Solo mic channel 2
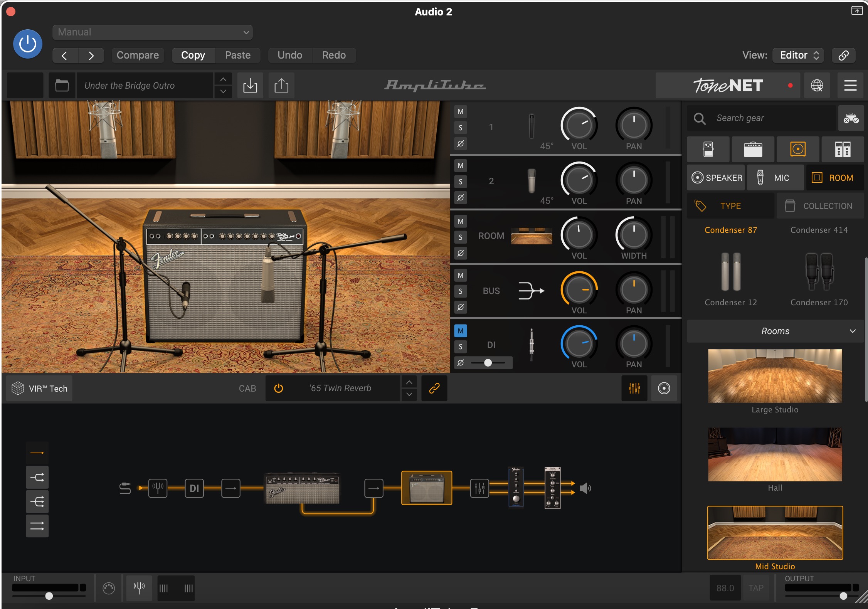Image resolution: width=868 pixels, height=609 pixels. coord(460,182)
